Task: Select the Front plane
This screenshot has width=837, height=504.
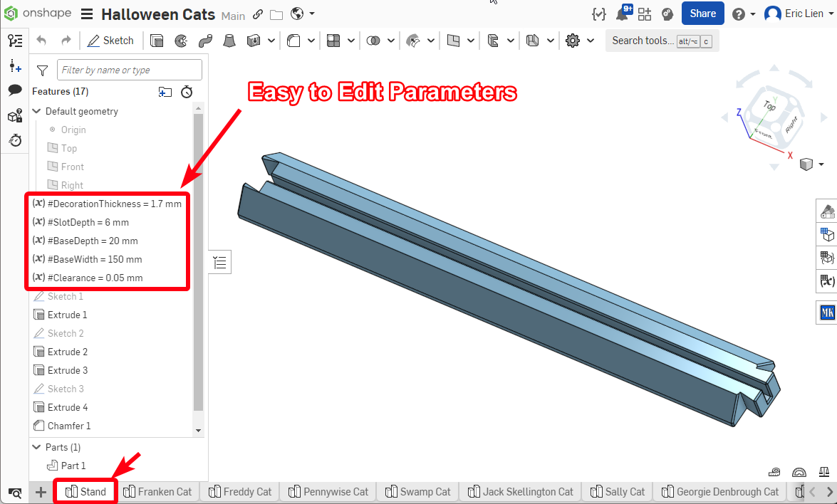Action: pos(66,167)
